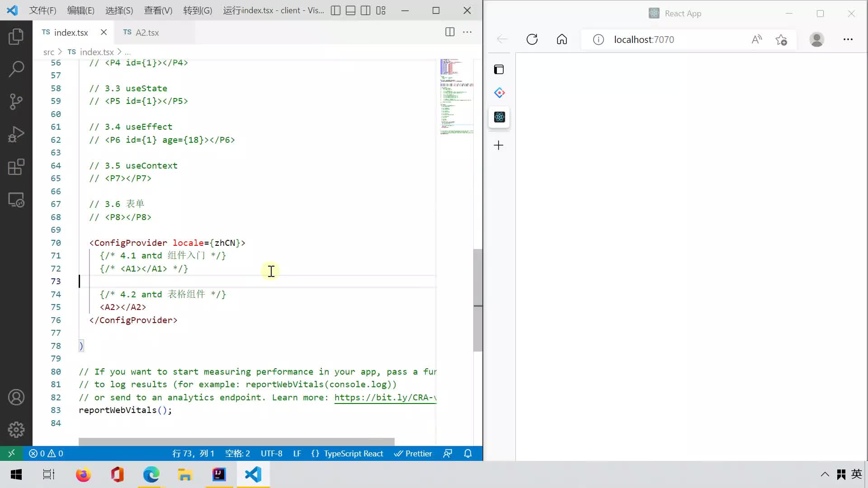This screenshot has width=868, height=488.
Task: Click the Run and Debug icon in sidebar
Action: coord(16,133)
